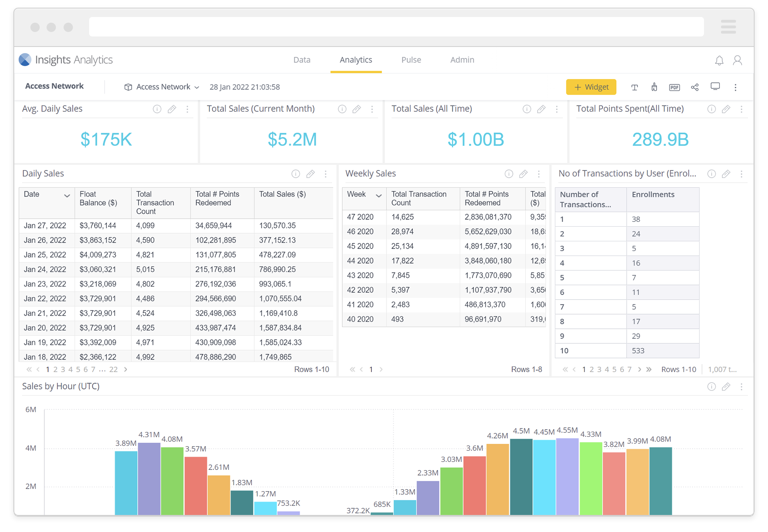Screen dimensions: 768x532
Task: Click the browser address bar
Action: 396,27
